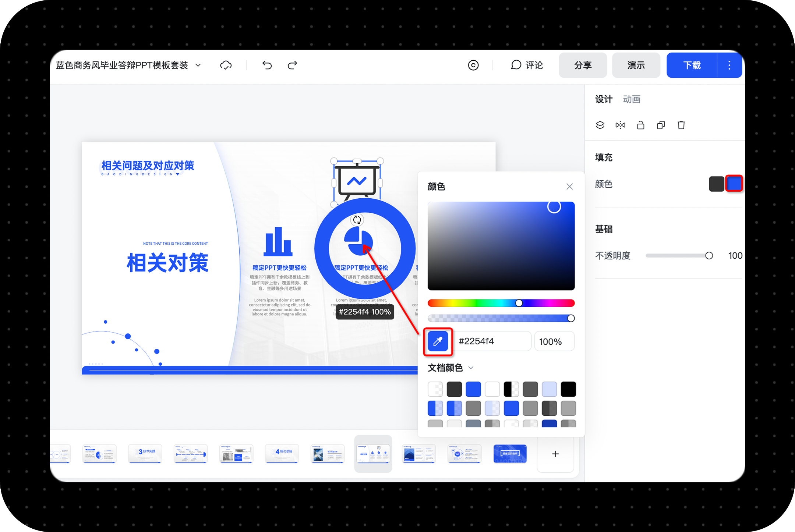Select the first-row dark gray document swatch
This screenshot has width=795, height=532.
(454, 389)
